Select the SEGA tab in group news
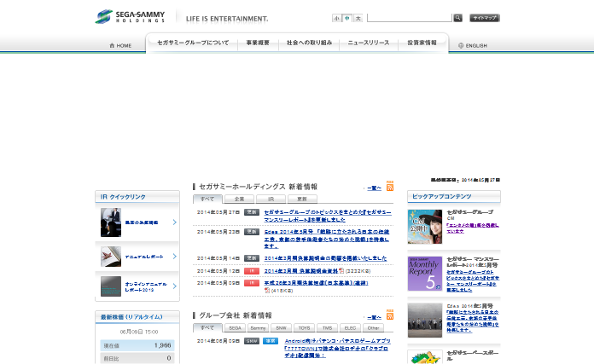Screen dimensions: 594x364 click(235, 328)
